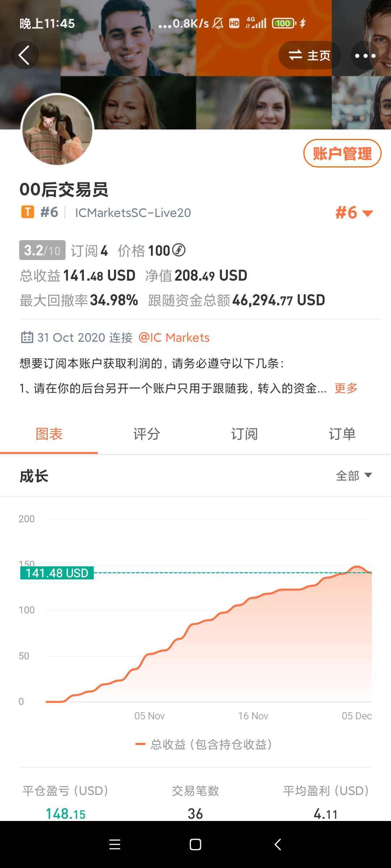This screenshot has width=391, height=868.
Task: Tap the currency coin icon beside price 100
Action: point(179,250)
